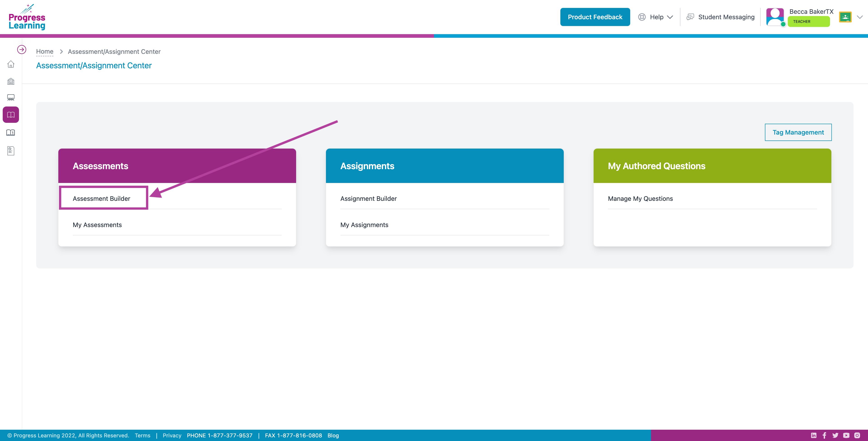Click the Progress Learning logo
This screenshot has height=441, width=868.
27,17
